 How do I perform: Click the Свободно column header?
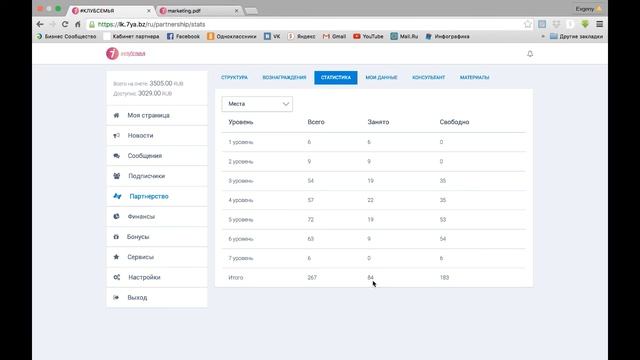coord(454,122)
